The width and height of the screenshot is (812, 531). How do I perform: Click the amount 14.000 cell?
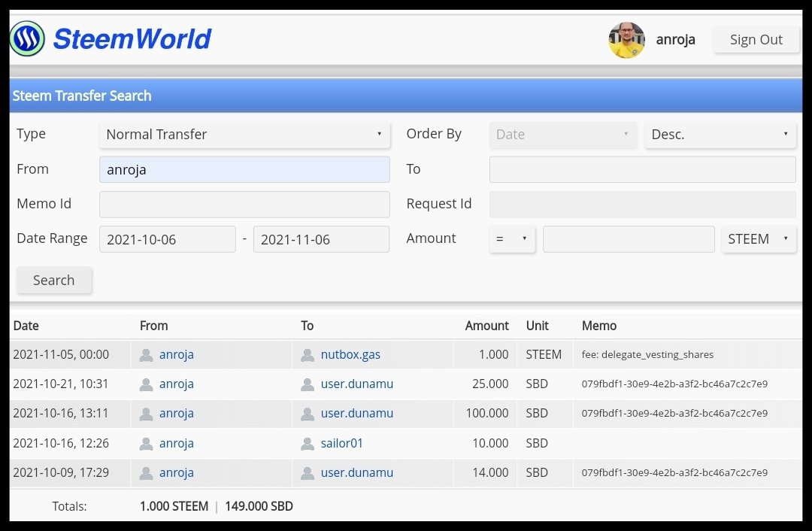tap(490, 473)
